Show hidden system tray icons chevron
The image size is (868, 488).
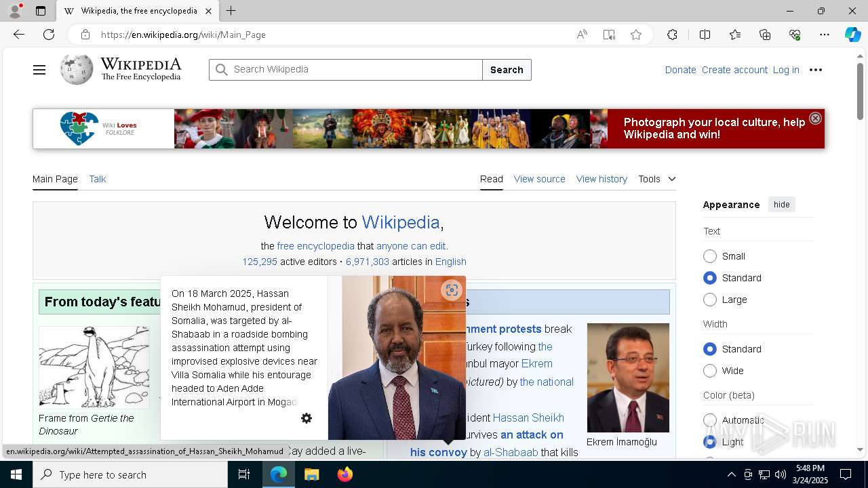tap(731, 474)
